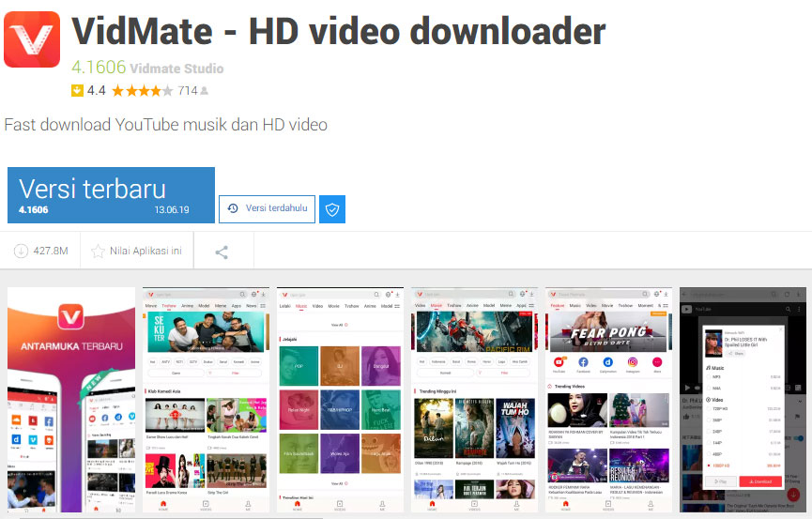812x519 pixels.
Task: Click the five-star rating stars
Action: (143, 91)
